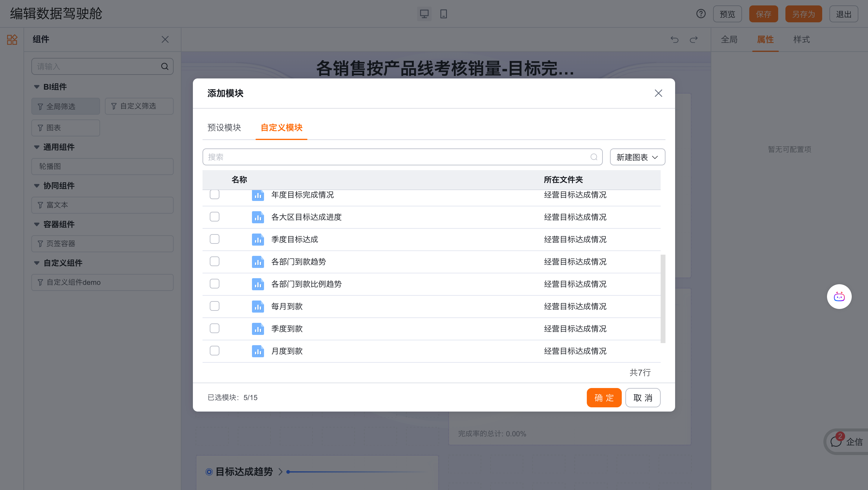Click search icon in component search box
Screen dimensions: 868x490
click(165, 66)
